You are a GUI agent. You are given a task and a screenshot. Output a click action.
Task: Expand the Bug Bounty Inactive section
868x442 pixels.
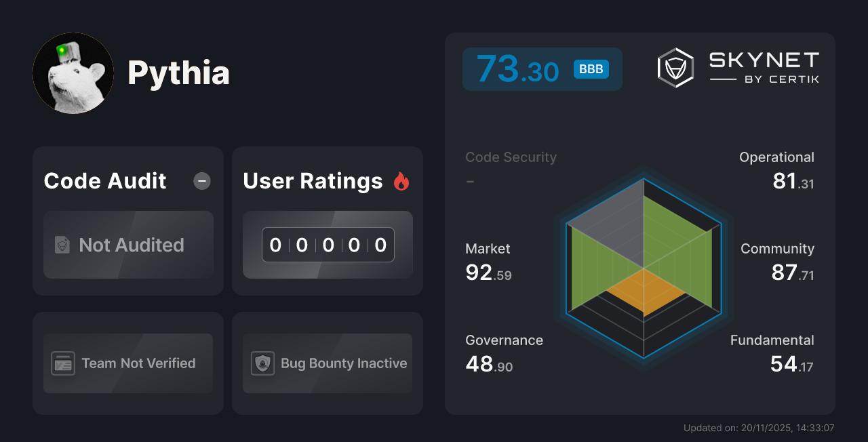pyautogui.click(x=328, y=363)
